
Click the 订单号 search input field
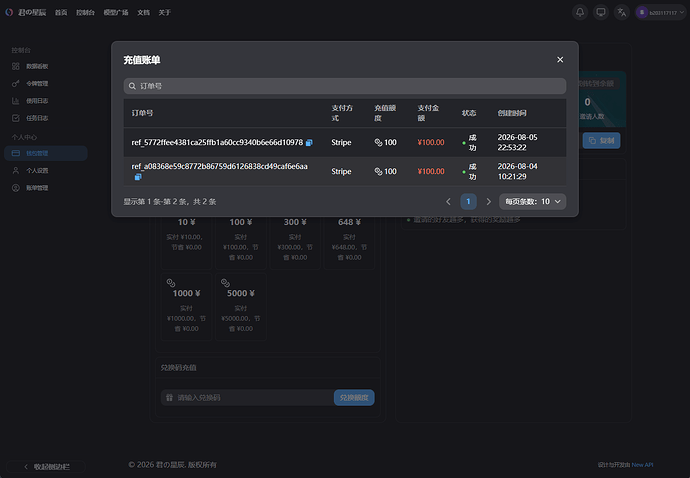pyautogui.click(x=345, y=86)
